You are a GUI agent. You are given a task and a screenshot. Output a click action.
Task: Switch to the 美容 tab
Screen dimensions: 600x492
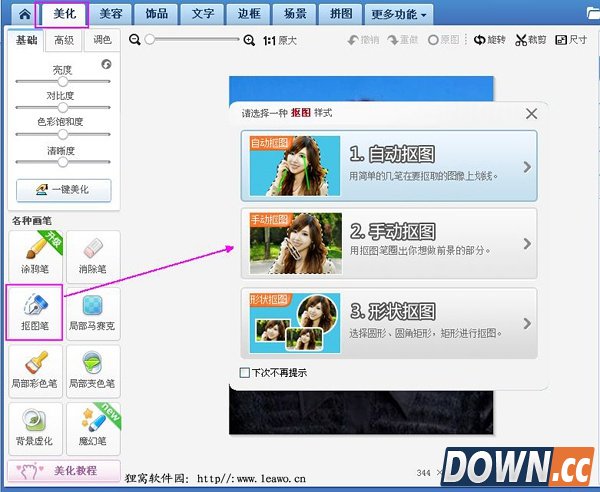coord(111,14)
